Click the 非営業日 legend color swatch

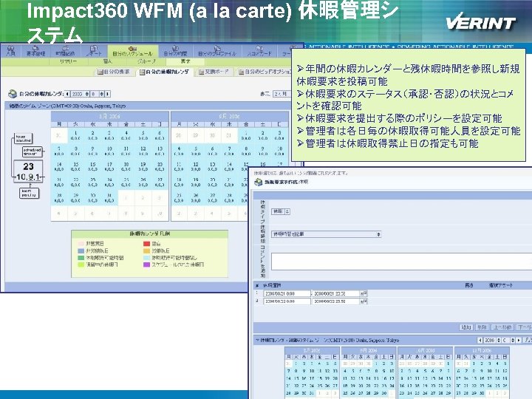[81, 244]
